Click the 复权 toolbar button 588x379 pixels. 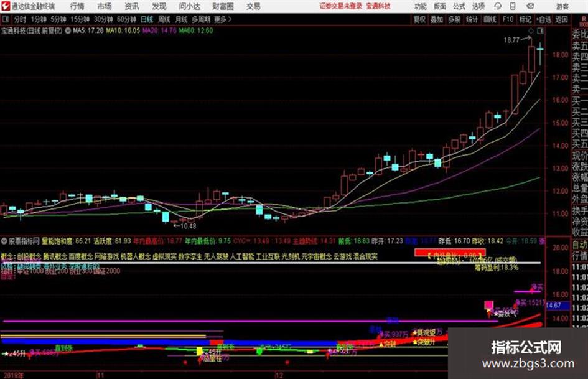[x=419, y=19]
